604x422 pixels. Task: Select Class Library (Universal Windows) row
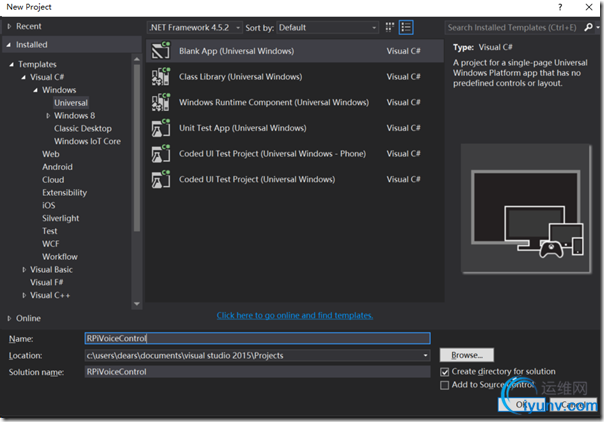tap(295, 76)
